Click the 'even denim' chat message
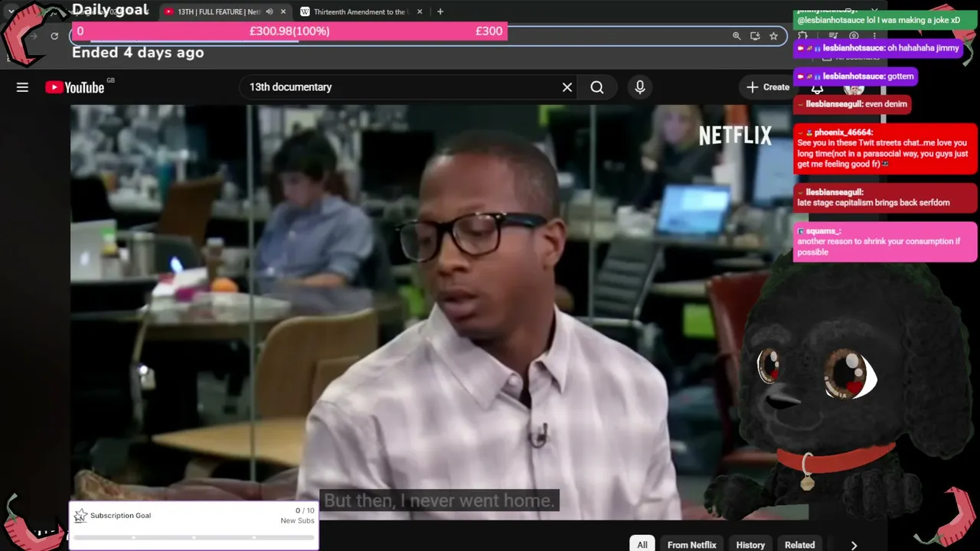980x551 pixels. (x=852, y=104)
